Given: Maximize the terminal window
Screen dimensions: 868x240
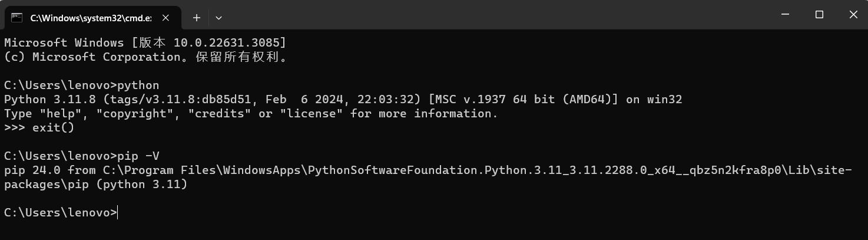Looking at the screenshot, I should (x=819, y=15).
